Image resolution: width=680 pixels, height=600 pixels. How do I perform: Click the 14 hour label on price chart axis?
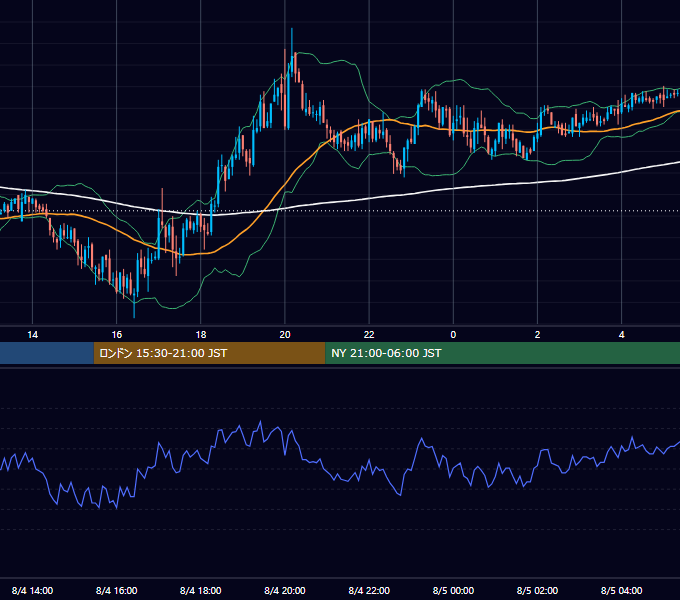33,335
